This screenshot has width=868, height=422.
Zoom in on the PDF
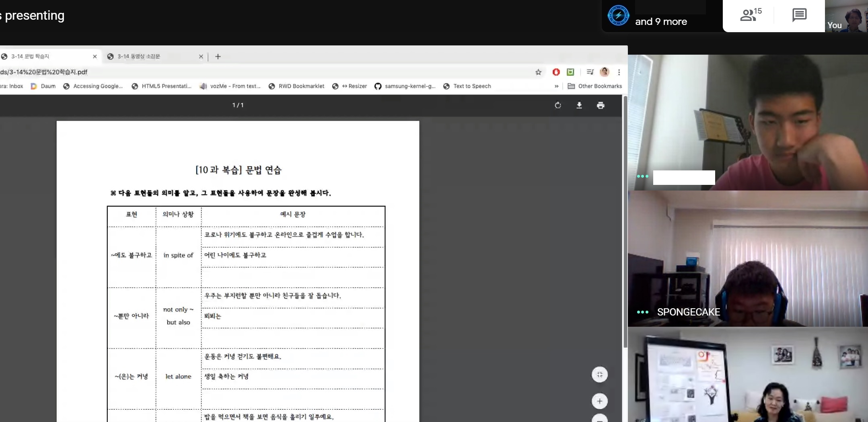click(x=599, y=401)
